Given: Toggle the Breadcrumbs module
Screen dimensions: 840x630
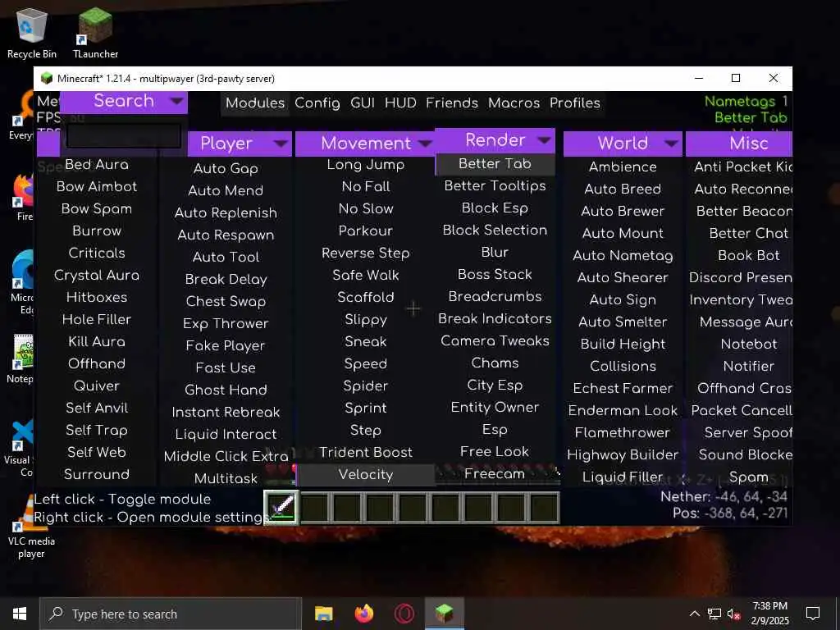Looking at the screenshot, I should pos(495,297).
